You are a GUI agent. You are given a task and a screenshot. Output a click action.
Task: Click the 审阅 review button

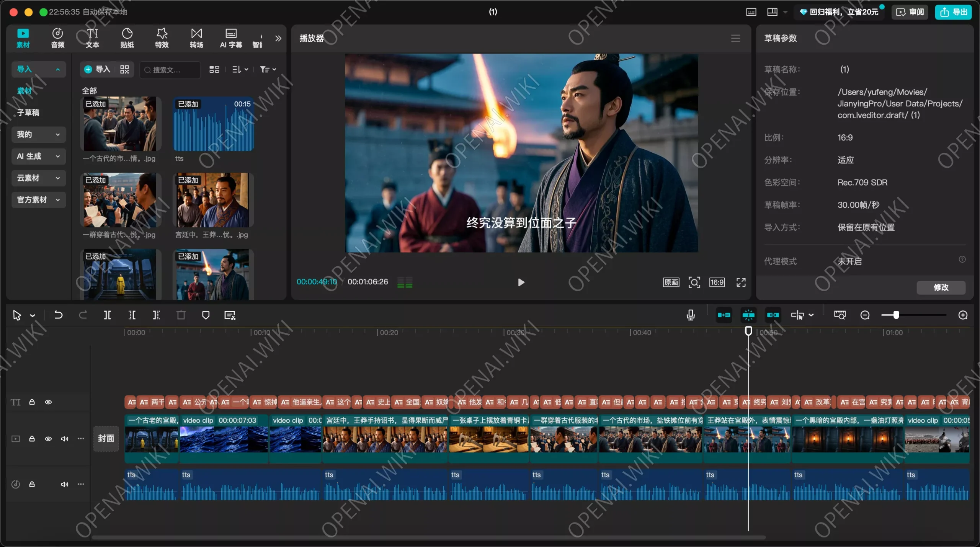coord(910,12)
